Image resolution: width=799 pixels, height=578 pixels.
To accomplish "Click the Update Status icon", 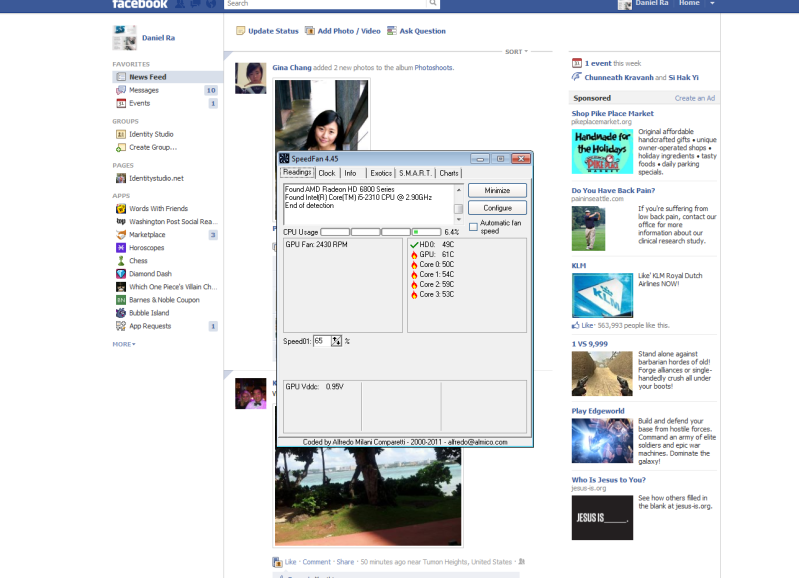I will pos(241,31).
